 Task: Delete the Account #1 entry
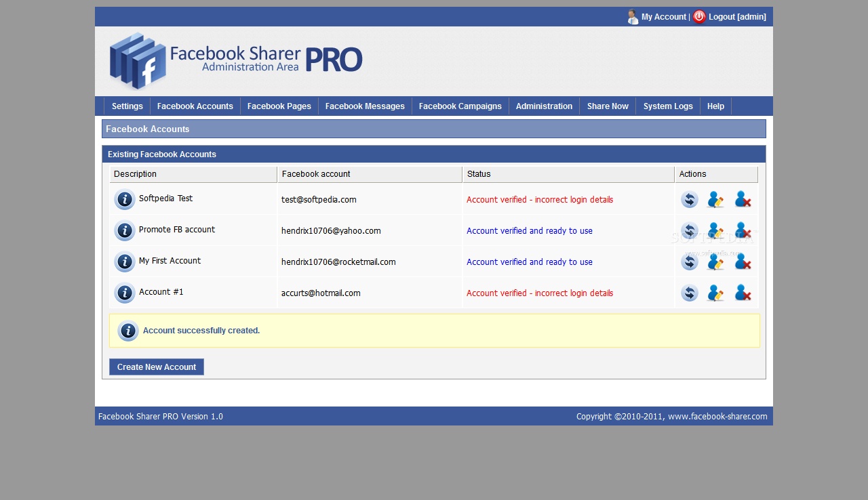(x=743, y=293)
